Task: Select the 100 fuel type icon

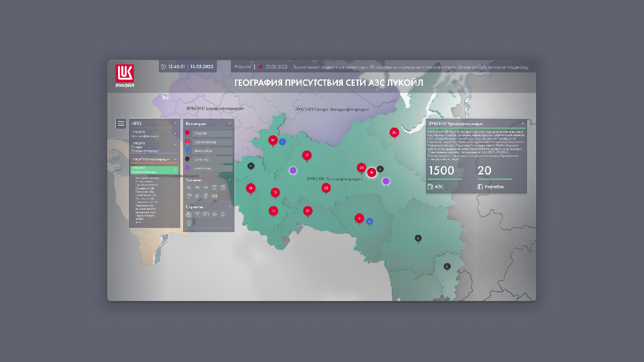Action: point(188,196)
